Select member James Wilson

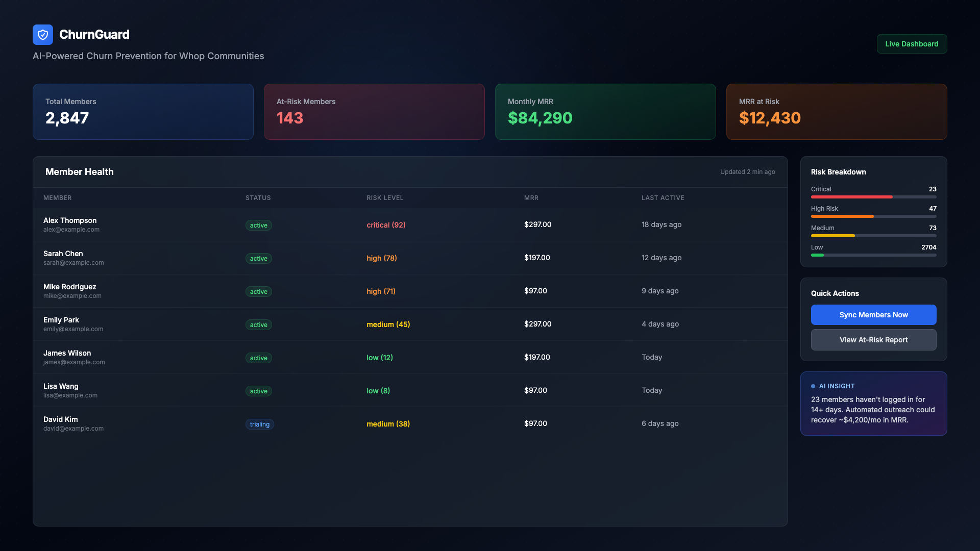tap(67, 353)
